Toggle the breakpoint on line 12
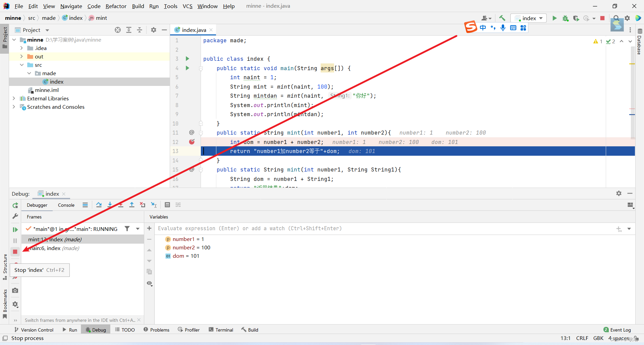Screen dimensions: 644x345 [192, 142]
